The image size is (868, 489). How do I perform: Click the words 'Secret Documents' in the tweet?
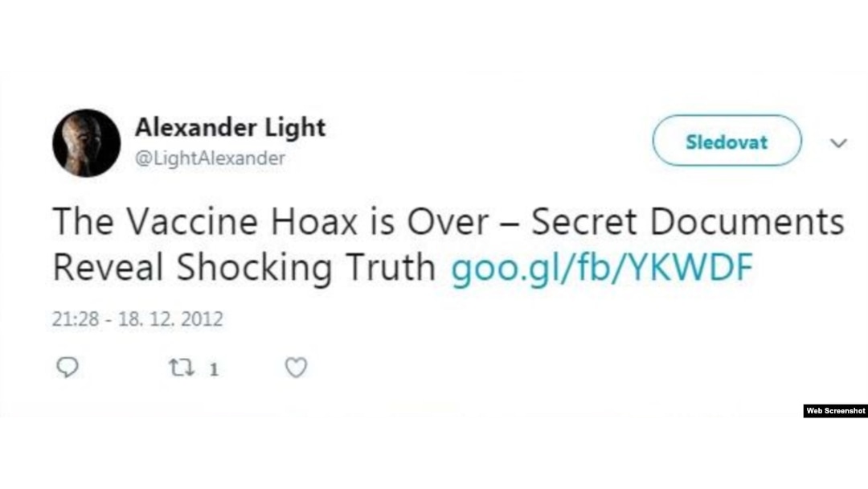click(x=688, y=221)
